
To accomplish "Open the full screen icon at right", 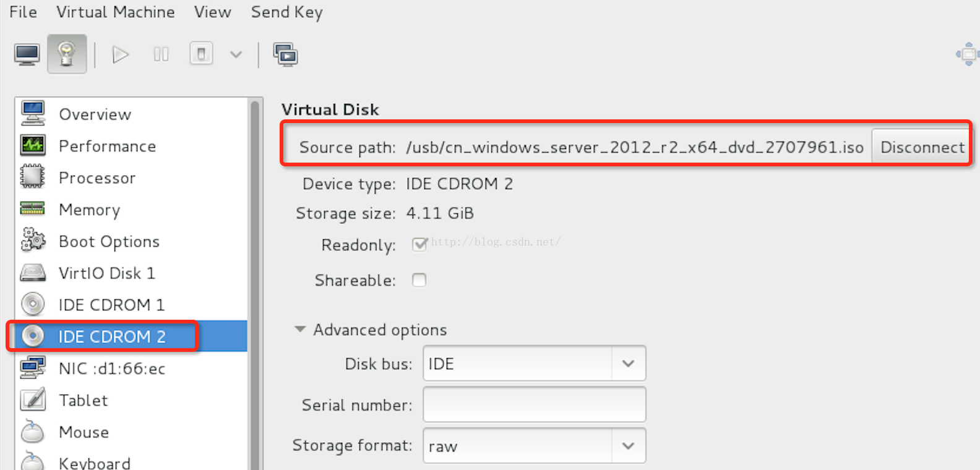I will pyautogui.click(x=968, y=54).
